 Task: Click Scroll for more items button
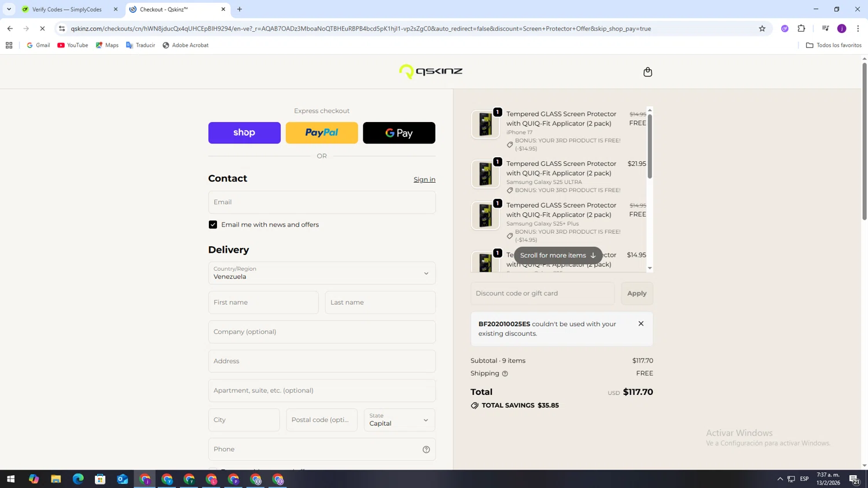tap(558, 255)
